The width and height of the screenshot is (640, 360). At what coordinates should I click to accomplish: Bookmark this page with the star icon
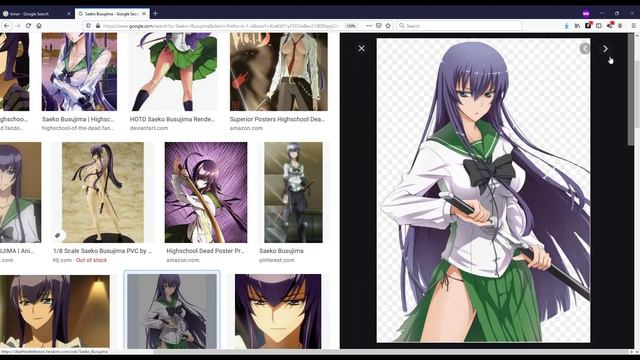(x=388, y=26)
